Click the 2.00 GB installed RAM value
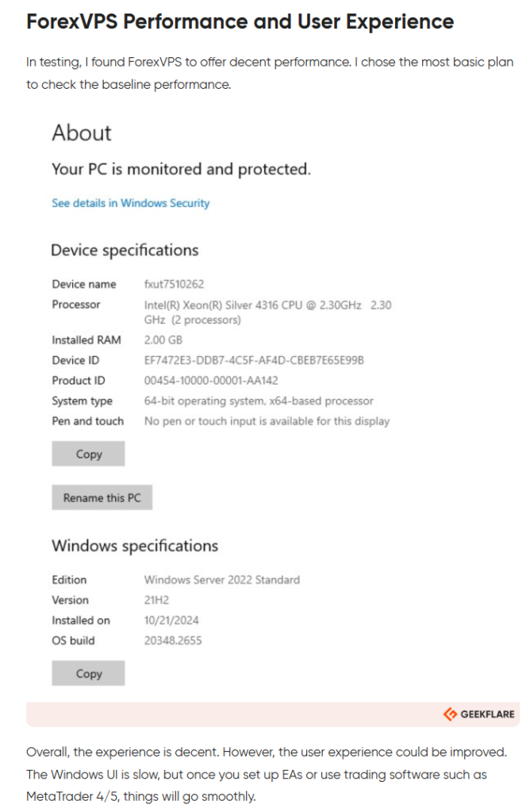The height and width of the screenshot is (812, 526). pyautogui.click(x=164, y=339)
